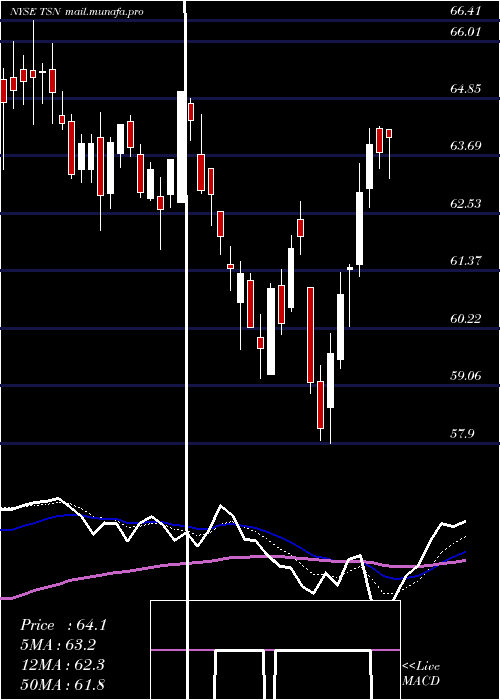Select the 12MA : 62.3 readout
This screenshot has height=700, width=500.
[62, 665]
